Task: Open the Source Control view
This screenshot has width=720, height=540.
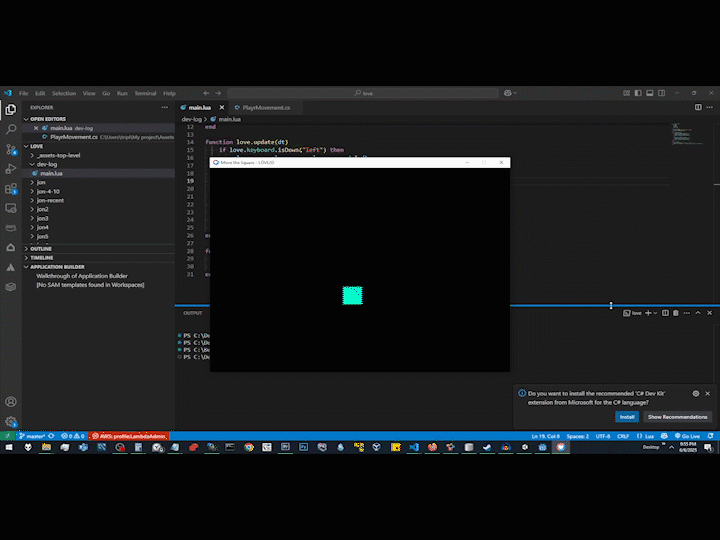Action: [x=11, y=149]
